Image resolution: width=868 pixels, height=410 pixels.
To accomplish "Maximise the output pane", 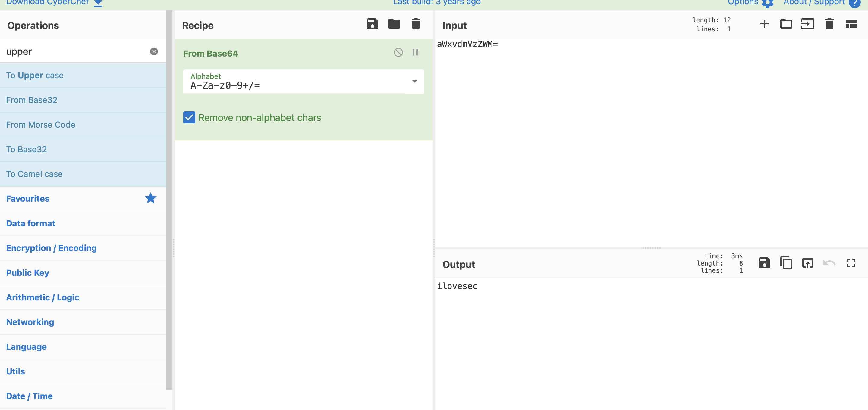I will (x=851, y=263).
